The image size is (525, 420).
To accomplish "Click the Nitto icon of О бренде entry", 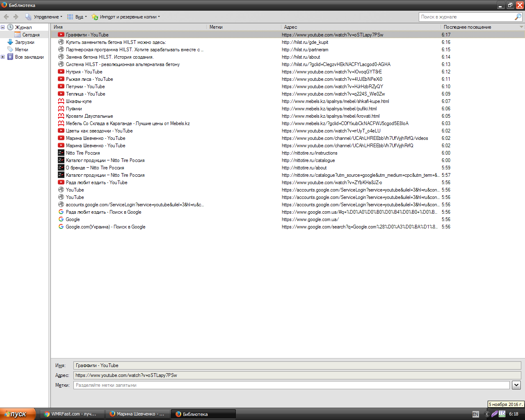I will (61, 168).
